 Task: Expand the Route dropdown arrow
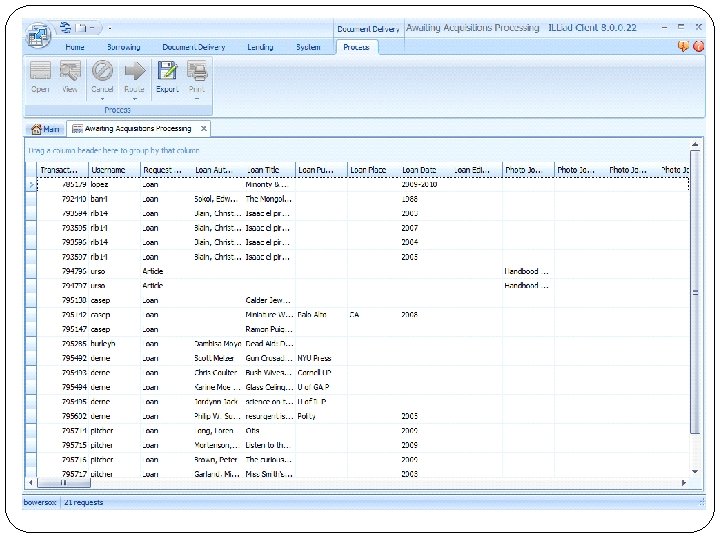click(134, 99)
